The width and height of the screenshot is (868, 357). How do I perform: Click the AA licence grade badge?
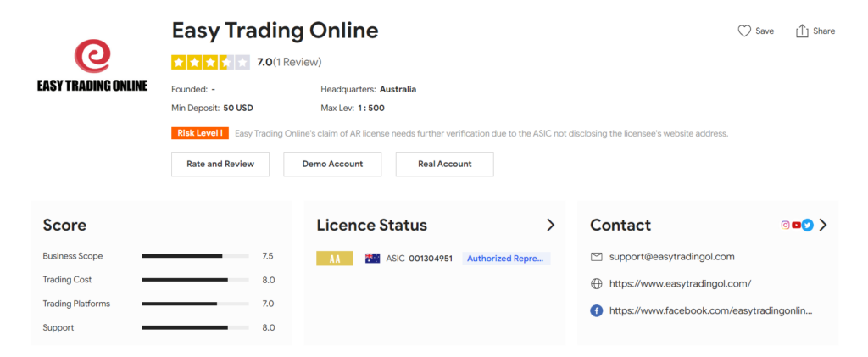click(x=334, y=259)
